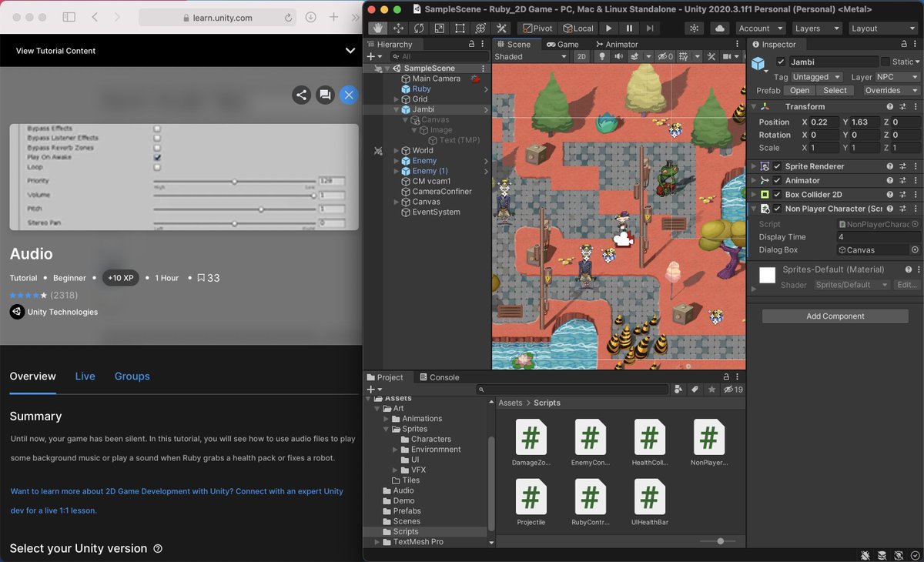
Task: Switch to the Game tab
Action: click(562, 45)
